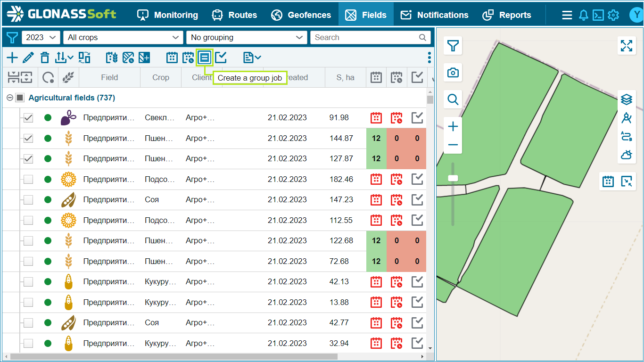Collapse the Agricultural fields (737) group
This screenshot has height=362, width=644.
(x=9, y=98)
